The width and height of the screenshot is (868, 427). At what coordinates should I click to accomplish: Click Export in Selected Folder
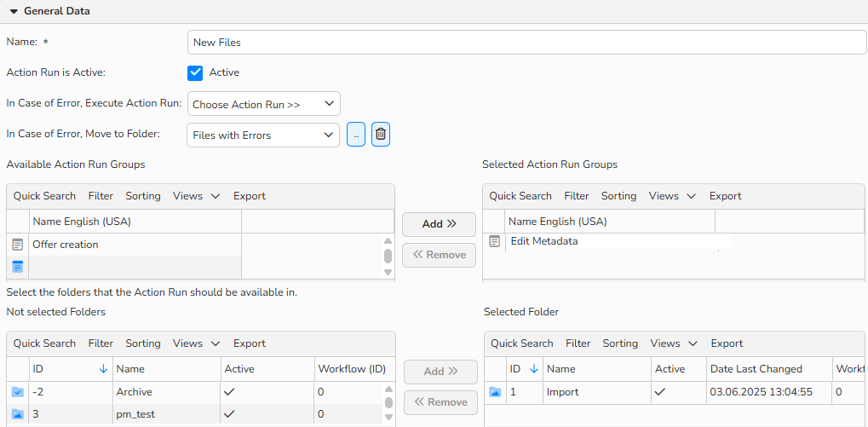coord(727,343)
